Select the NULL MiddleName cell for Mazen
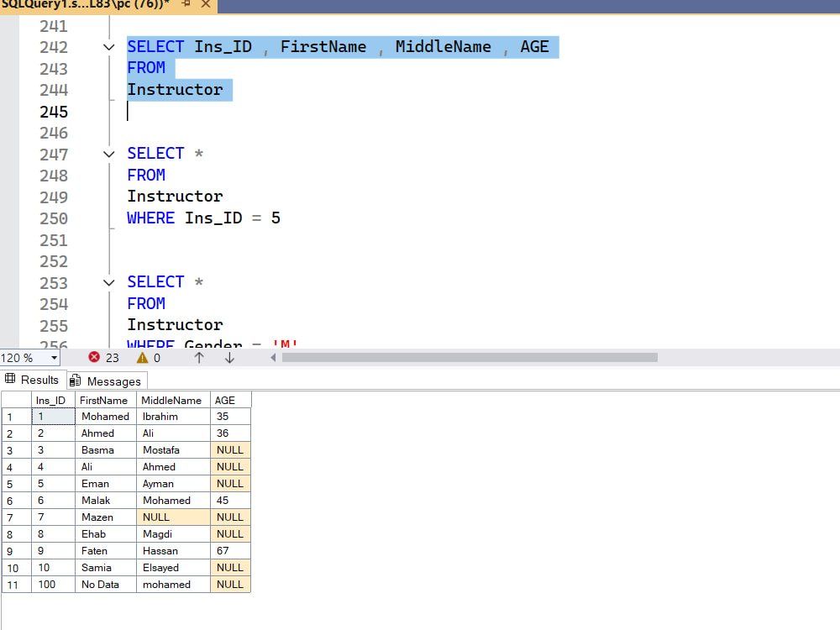The width and height of the screenshot is (840, 630). [x=173, y=517]
